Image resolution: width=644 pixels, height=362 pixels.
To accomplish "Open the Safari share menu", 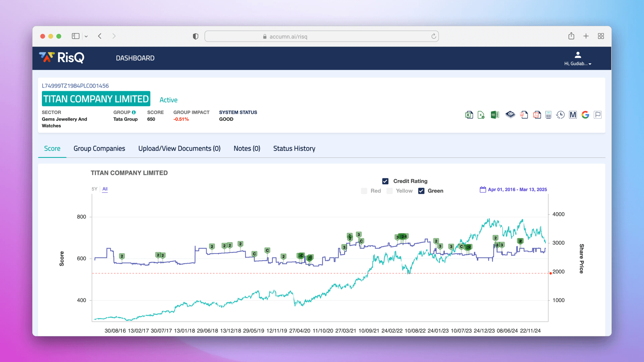I will [571, 36].
